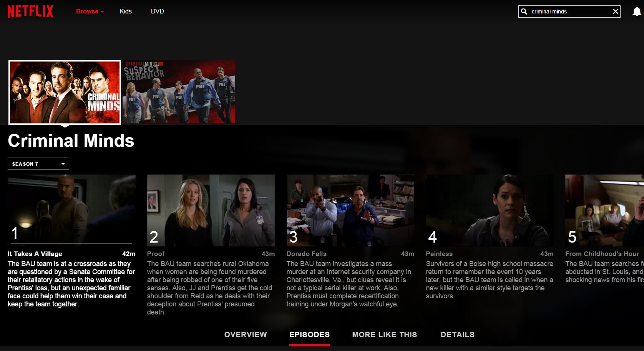Image resolution: width=644 pixels, height=351 pixels.
Task: Click the From Childhood's Hour episode title
Action: (602, 254)
